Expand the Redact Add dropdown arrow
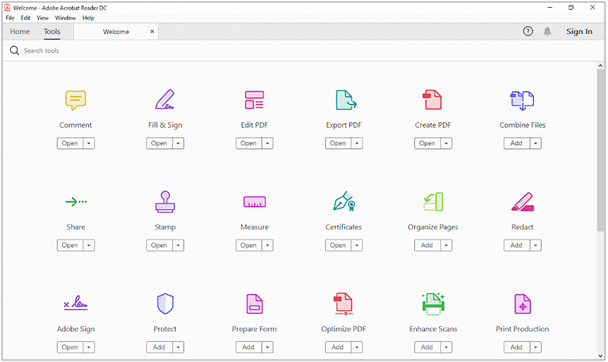Image resolution: width=608 pixels, height=362 pixels. tap(535, 245)
